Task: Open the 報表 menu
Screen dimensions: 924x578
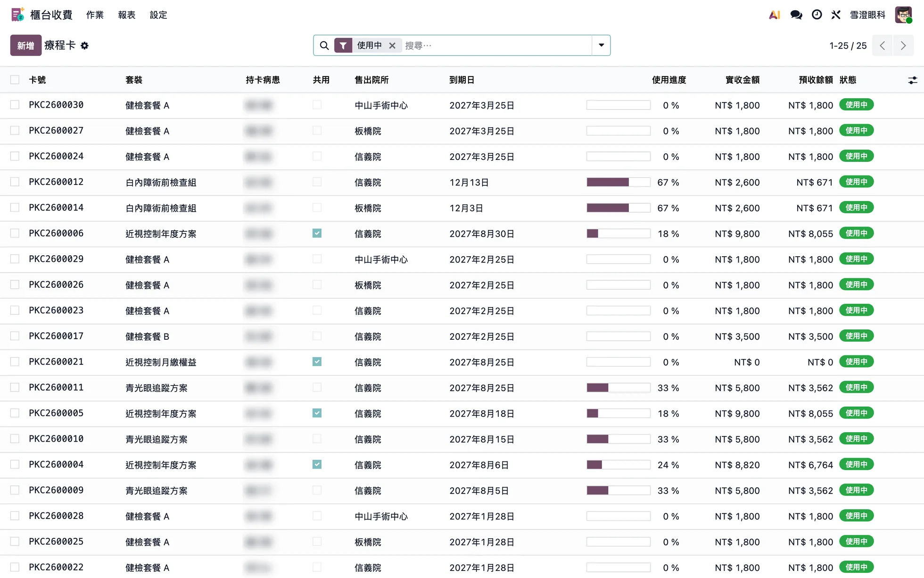Action: (126, 15)
